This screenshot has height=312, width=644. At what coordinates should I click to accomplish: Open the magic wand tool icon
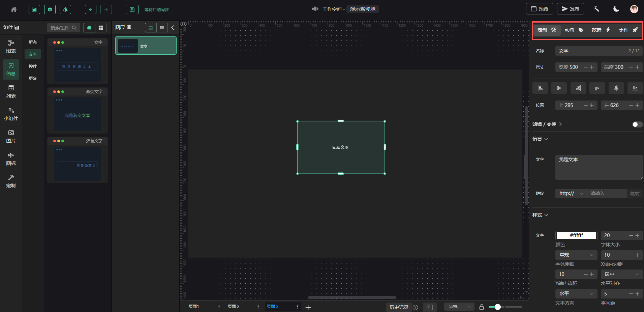[596, 9]
